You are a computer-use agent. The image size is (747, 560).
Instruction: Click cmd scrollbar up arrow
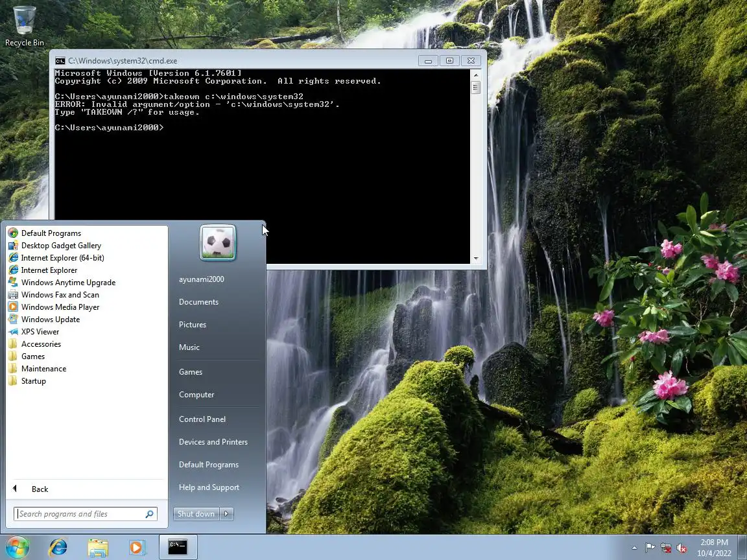475,75
